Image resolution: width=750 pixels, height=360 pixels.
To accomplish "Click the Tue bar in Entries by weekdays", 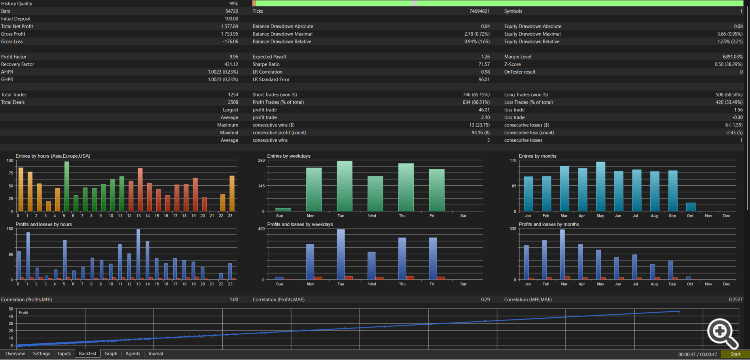I will [x=345, y=186].
